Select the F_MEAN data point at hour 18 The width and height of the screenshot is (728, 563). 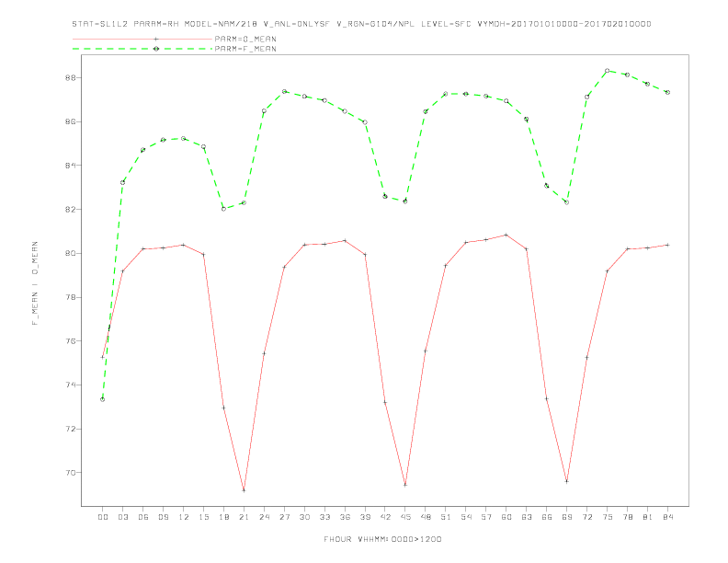pos(223,209)
